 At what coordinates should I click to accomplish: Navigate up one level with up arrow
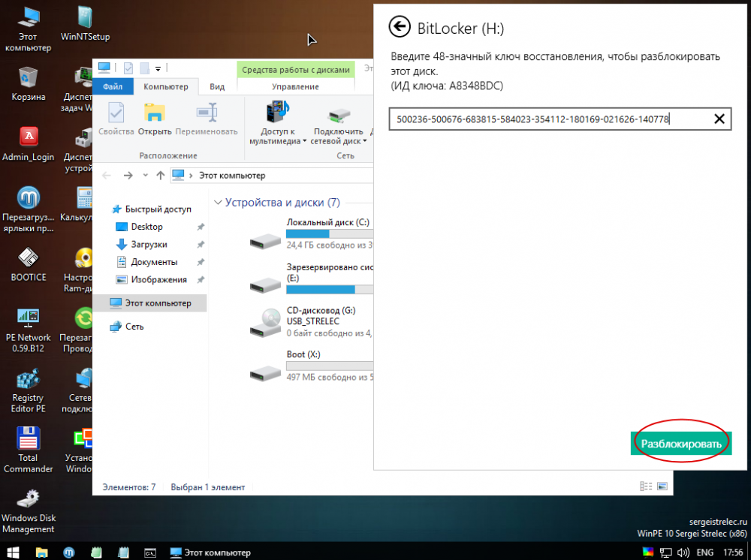coord(160,176)
